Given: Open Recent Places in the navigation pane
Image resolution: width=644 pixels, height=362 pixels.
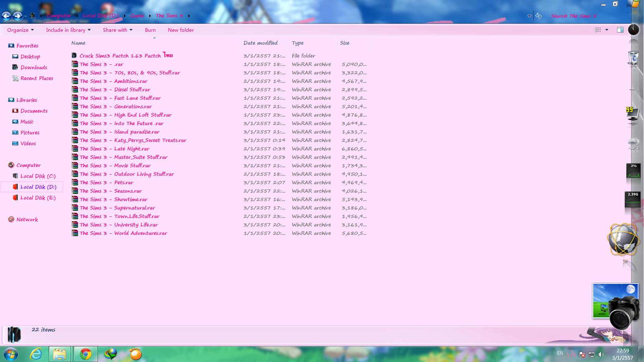Looking at the screenshot, I should tap(37, 78).
